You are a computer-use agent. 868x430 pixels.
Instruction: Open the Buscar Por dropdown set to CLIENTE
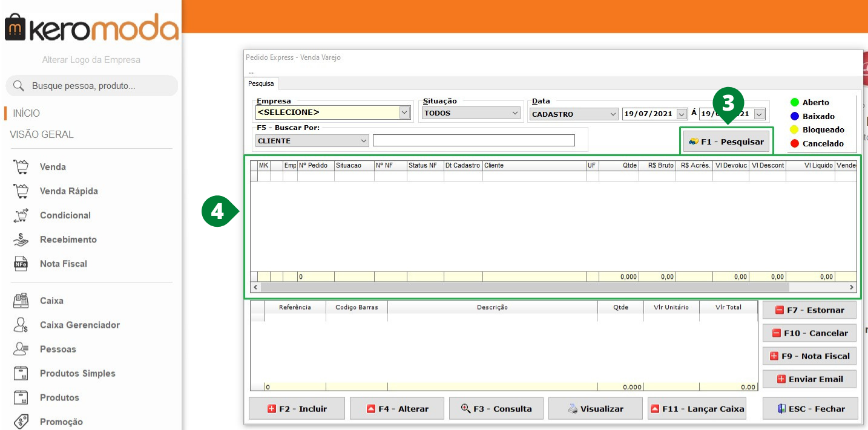click(312, 140)
